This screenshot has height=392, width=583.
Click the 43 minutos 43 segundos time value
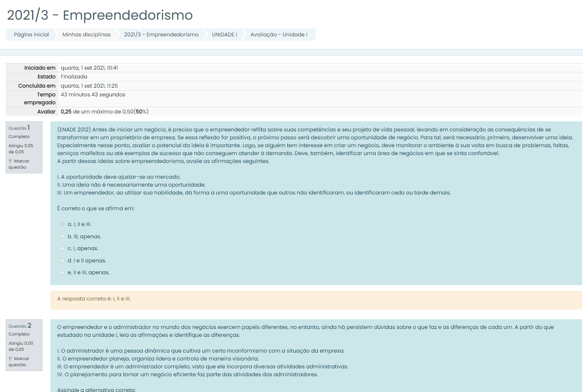pyautogui.click(x=93, y=95)
